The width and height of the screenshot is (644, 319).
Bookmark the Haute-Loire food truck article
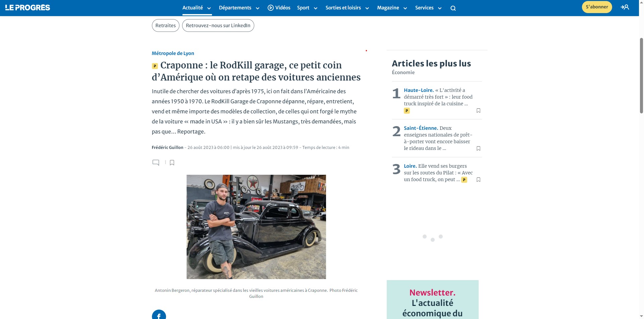click(x=478, y=111)
